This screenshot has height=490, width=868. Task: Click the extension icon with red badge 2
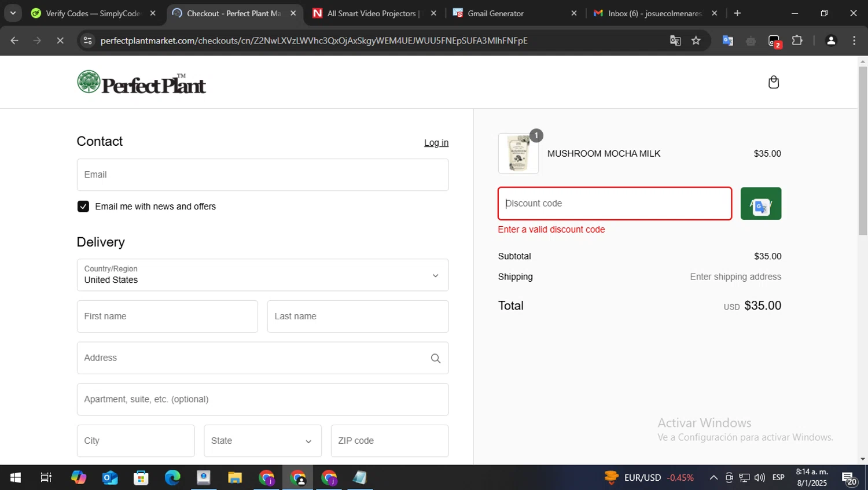774,41
